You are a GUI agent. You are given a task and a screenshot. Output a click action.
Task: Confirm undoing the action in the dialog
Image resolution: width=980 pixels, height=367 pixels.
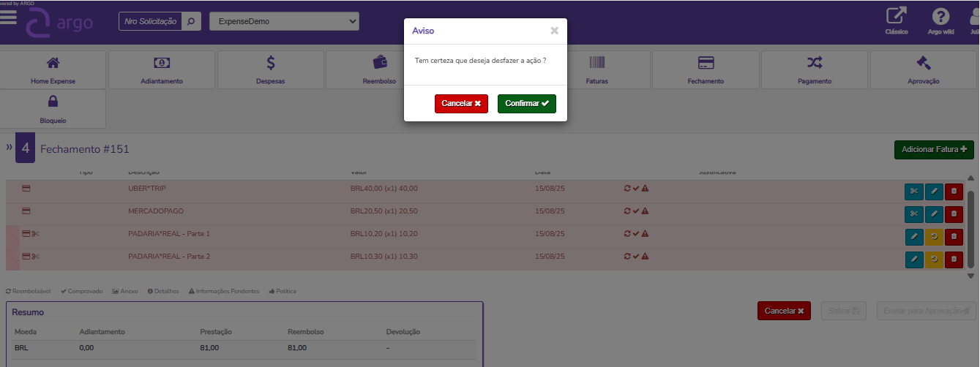526,104
